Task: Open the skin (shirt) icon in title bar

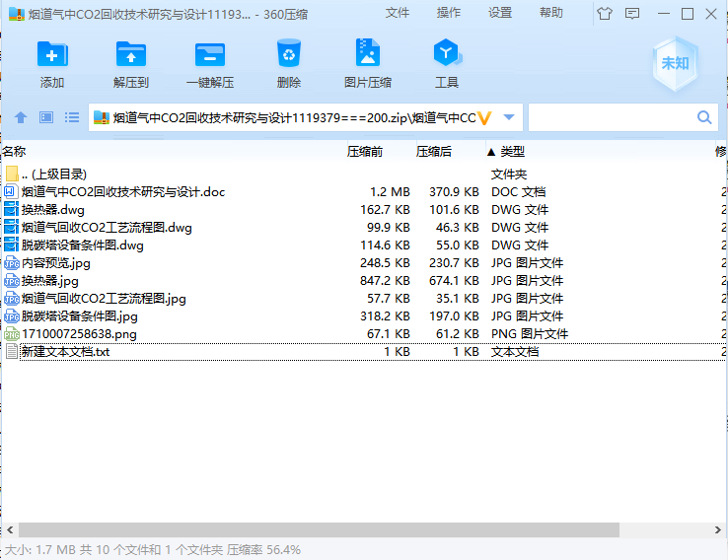Action: (x=605, y=14)
